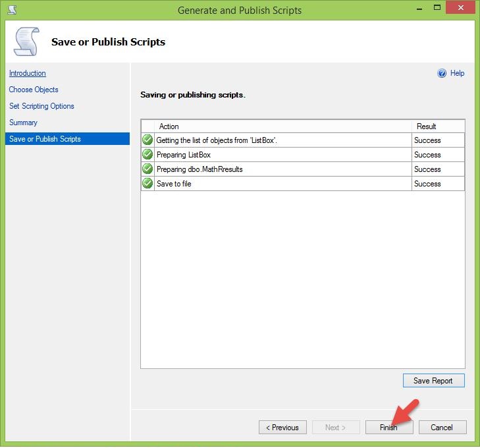Click success checkmark beside Preparing ListBox
The width and height of the screenshot is (480, 448).
tap(147, 154)
